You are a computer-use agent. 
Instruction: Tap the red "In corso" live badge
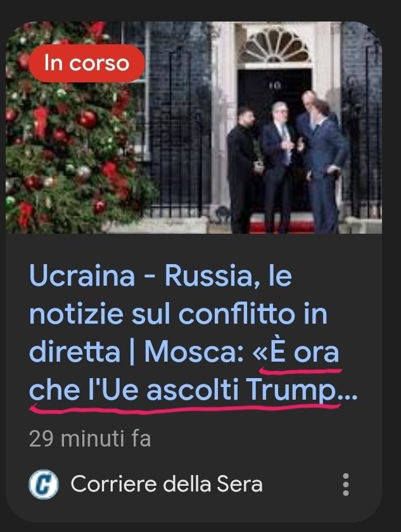point(87,63)
